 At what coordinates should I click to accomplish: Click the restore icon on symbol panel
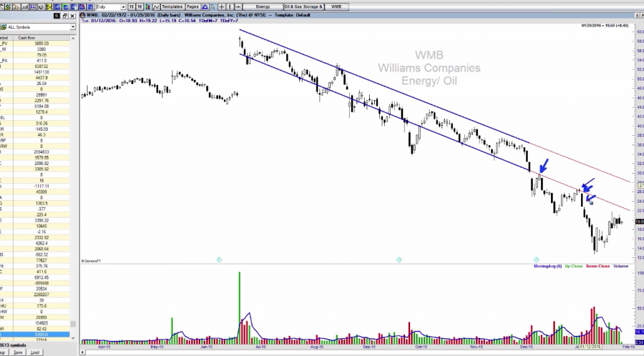(x=65, y=16)
